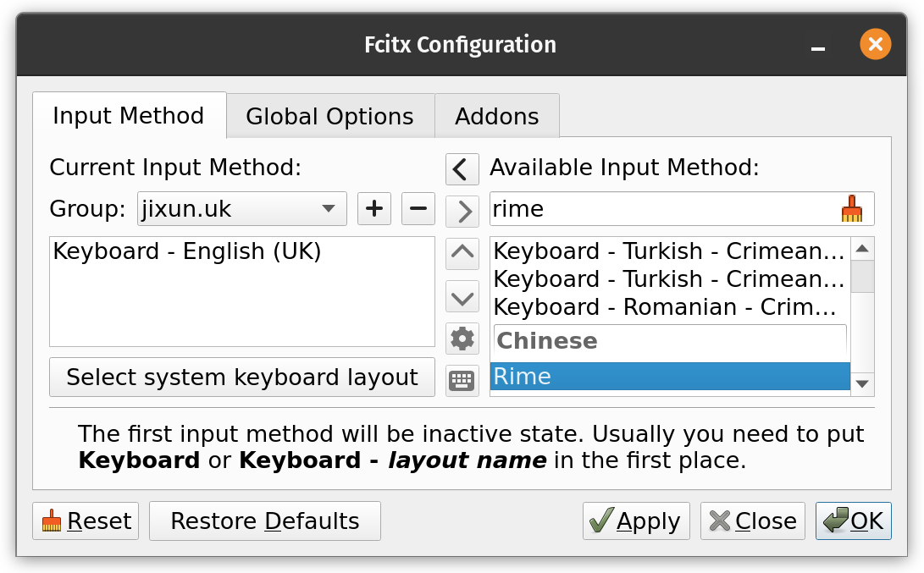Open the gear configure input method icon

(x=462, y=339)
